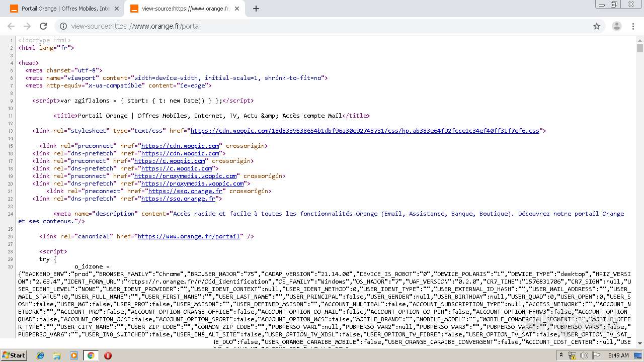This screenshot has width=644, height=362.
Task: Click the meta charset="utf-8" line
Action: tap(64, 70)
